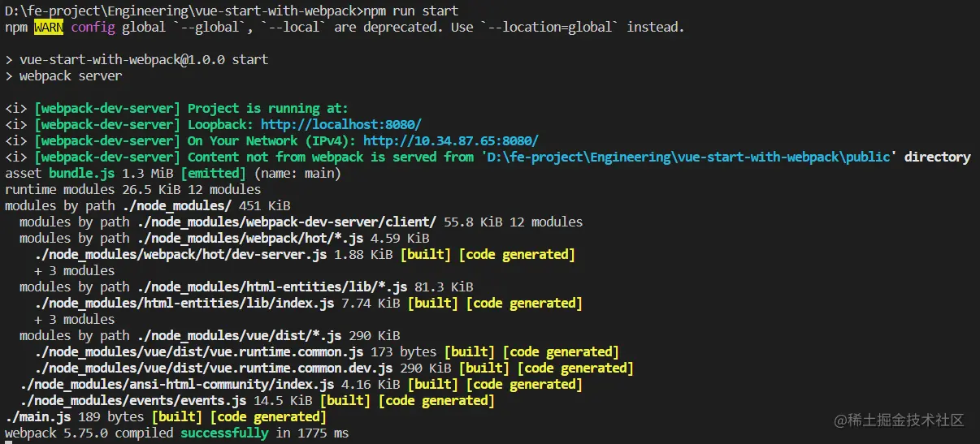Click 'runtime modules 26.5 KiB 12 modules'
980x444 pixels.
132,189
